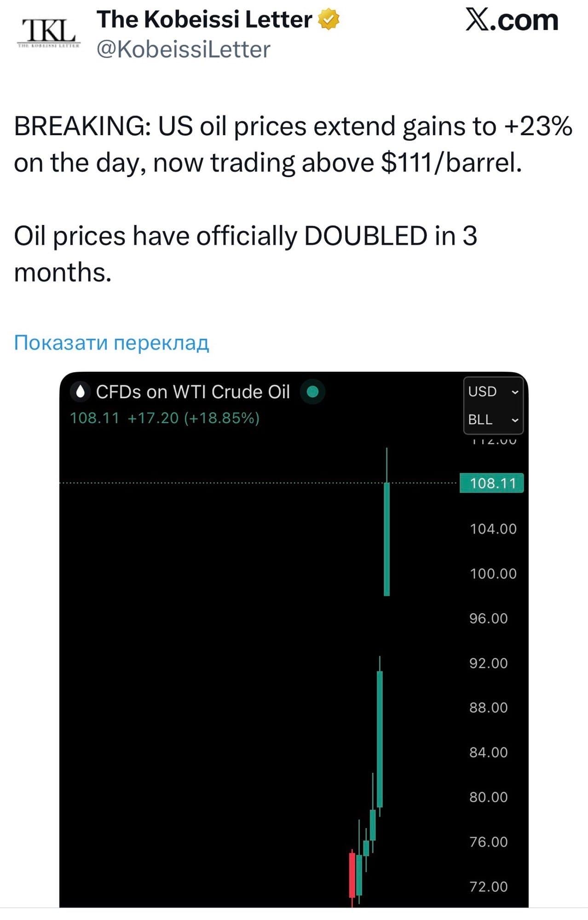588x920 pixels.
Task: Click the BREAKING oil prices tweet text
Action: [x=293, y=144]
